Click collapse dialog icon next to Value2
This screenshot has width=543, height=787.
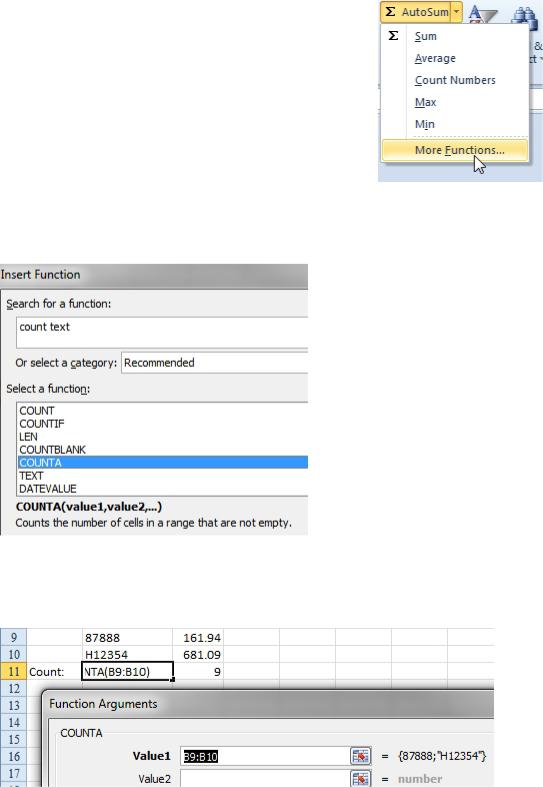(x=360, y=779)
